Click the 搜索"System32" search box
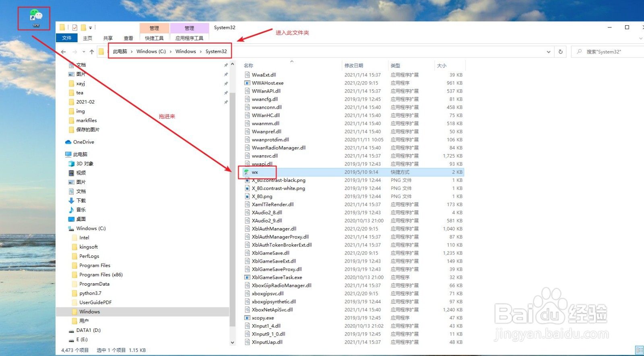Screen dimensions: 644x356 607,51
